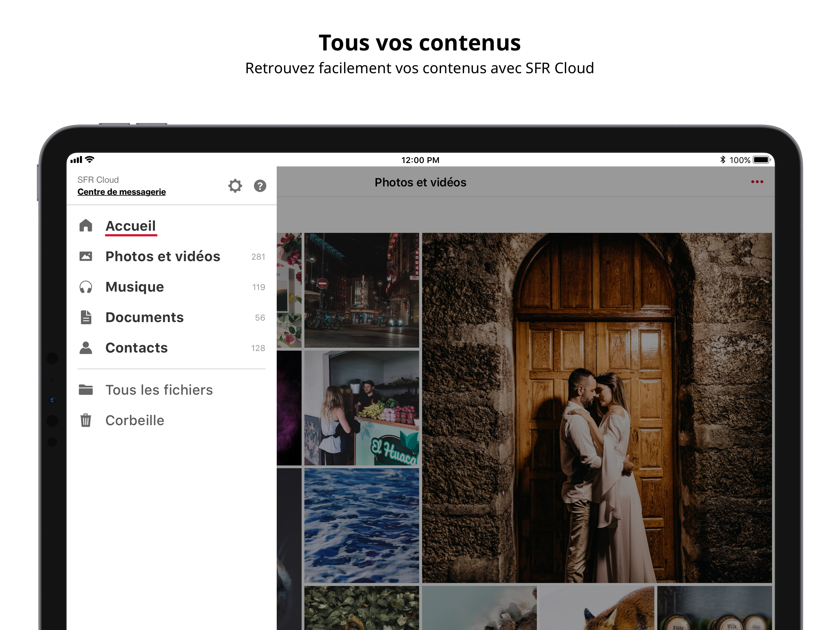840x630 pixels.
Task: Click the folder icon for Tous les fichiers
Action: (86, 389)
